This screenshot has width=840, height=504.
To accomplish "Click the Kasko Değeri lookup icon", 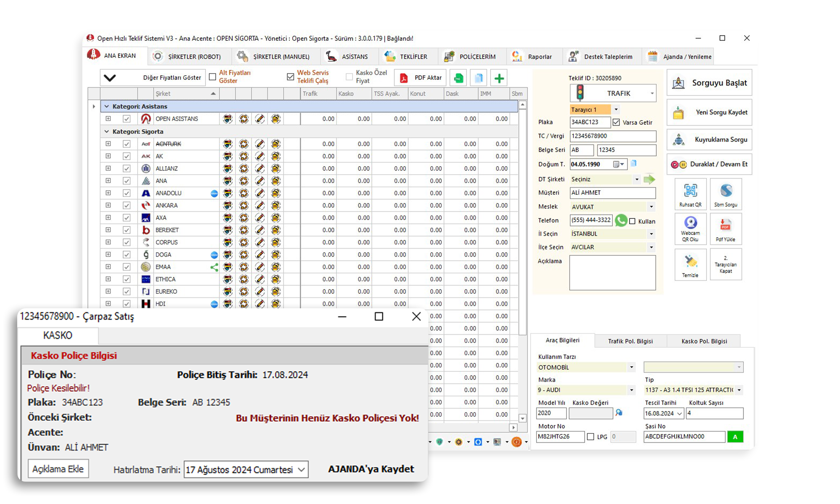I will point(619,413).
